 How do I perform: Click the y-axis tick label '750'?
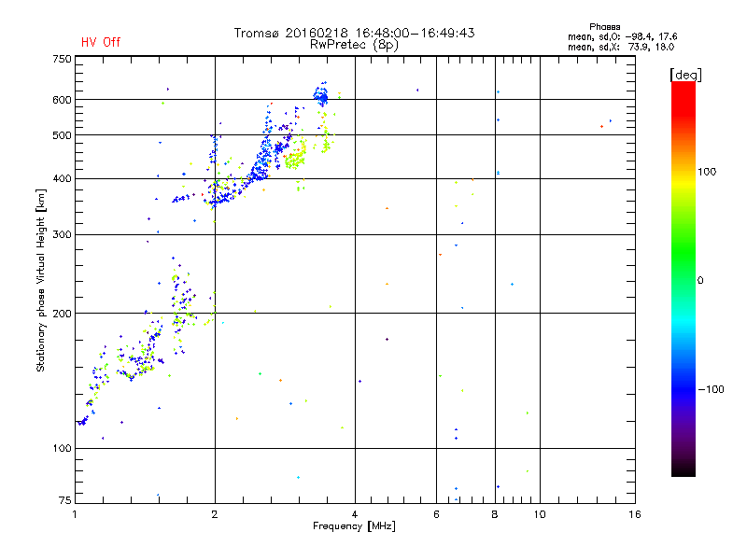(62, 59)
